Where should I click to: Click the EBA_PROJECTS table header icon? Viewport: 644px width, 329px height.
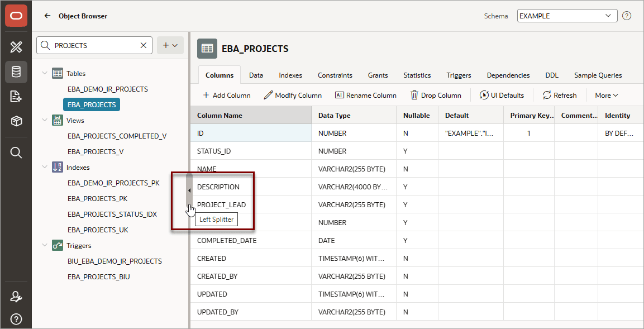(207, 49)
